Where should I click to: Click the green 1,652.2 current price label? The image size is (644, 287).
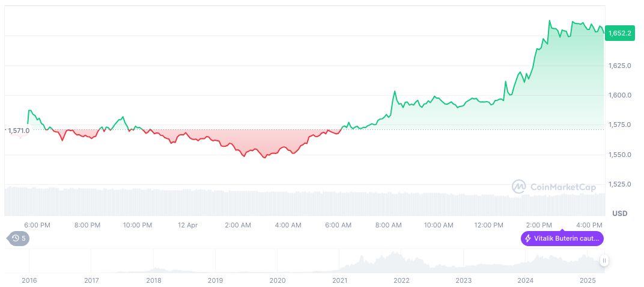(619, 34)
